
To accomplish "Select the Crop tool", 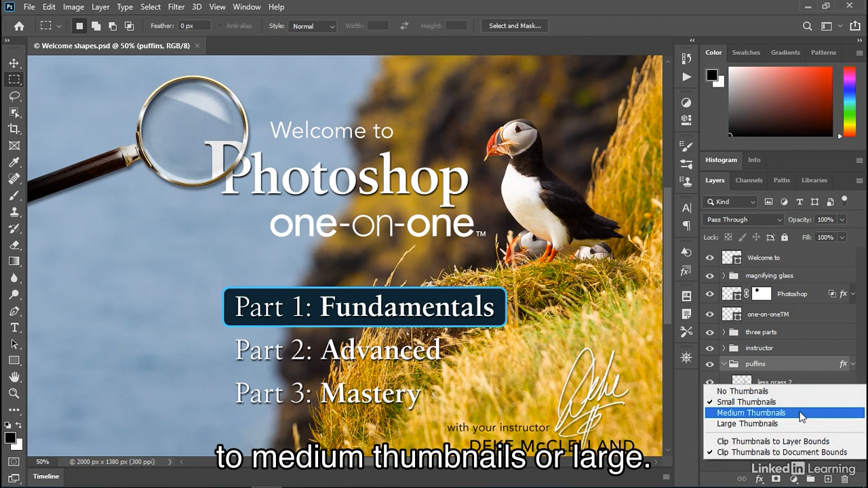I will click(x=14, y=129).
